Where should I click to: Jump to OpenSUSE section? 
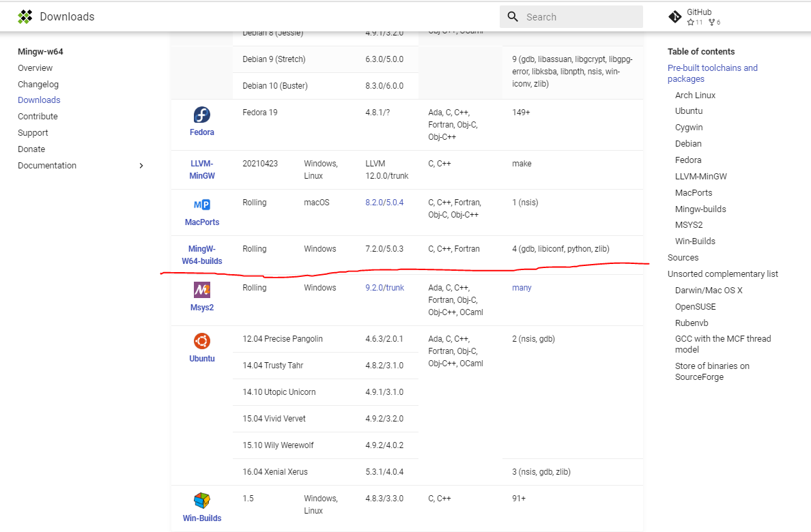click(x=695, y=307)
